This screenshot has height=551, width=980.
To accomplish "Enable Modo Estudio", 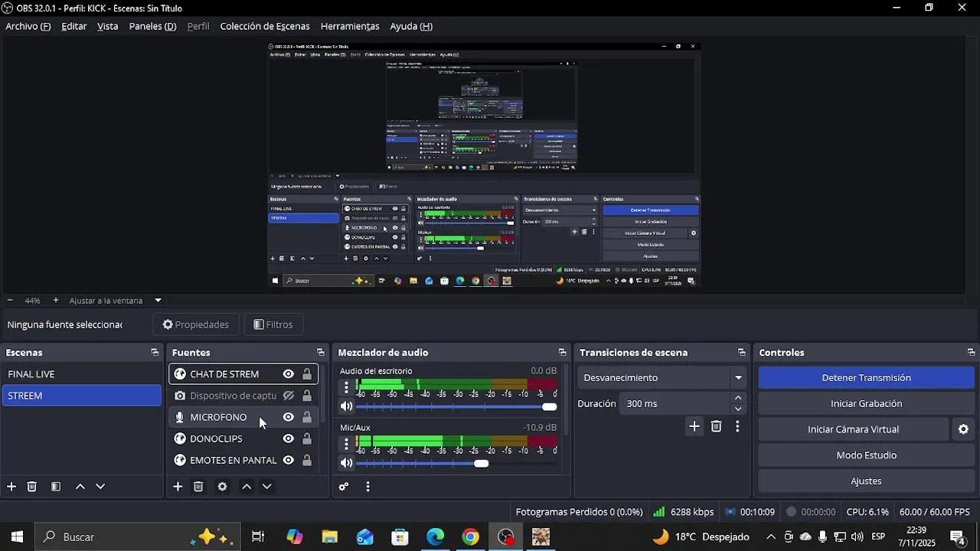I will (x=866, y=455).
